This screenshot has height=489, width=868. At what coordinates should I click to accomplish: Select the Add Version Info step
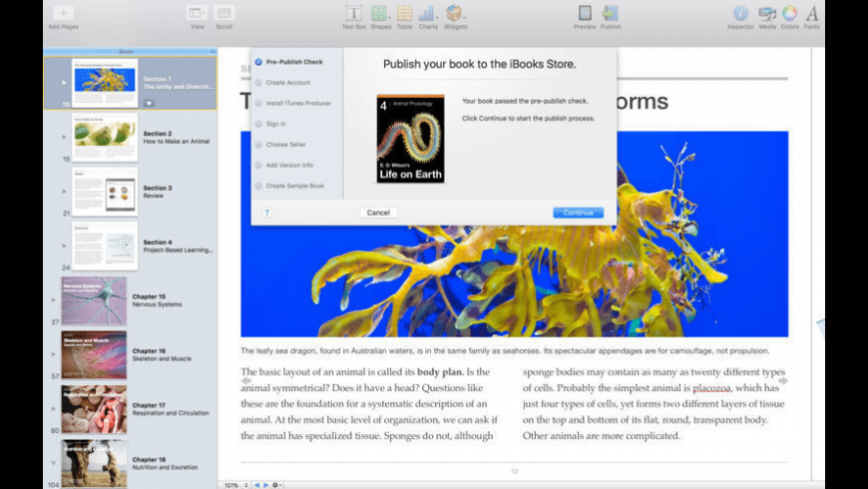tap(284, 165)
